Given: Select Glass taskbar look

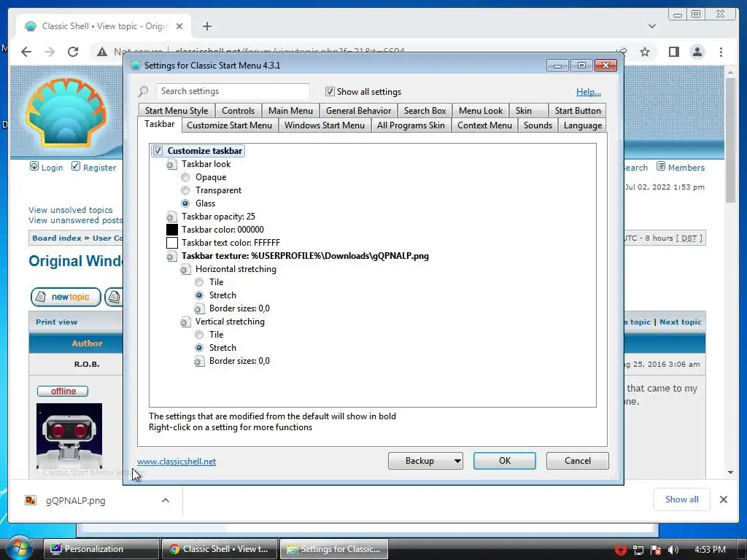Looking at the screenshot, I should tap(185, 203).
